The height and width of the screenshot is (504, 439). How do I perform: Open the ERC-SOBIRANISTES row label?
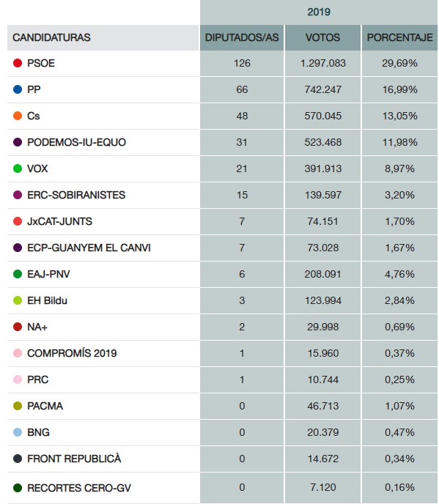76,195
